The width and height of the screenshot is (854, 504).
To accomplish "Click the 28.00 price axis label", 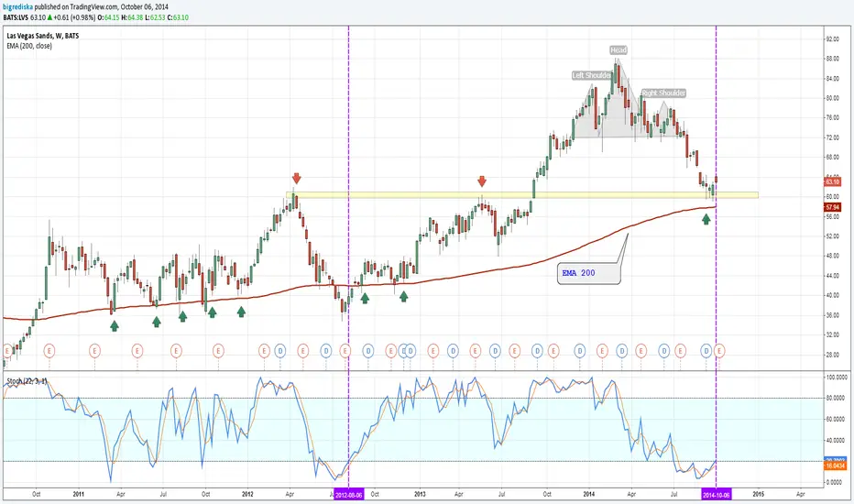I will [832, 354].
